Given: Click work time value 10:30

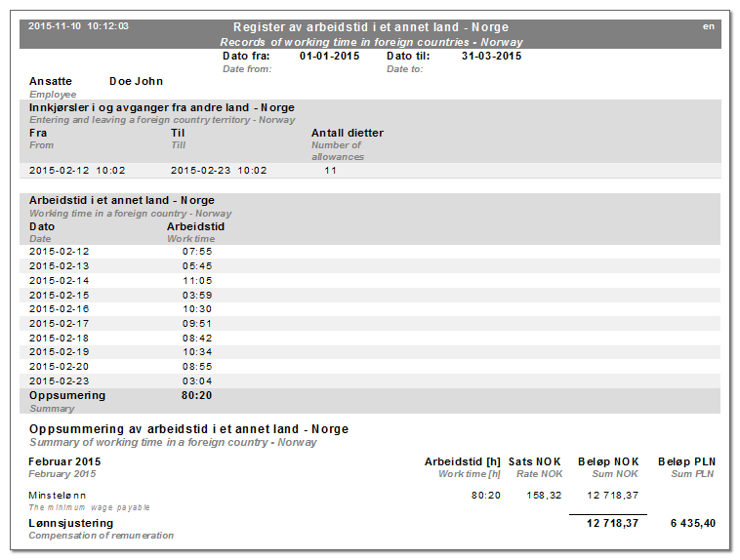Looking at the screenshot, I should tap(198, 309).
